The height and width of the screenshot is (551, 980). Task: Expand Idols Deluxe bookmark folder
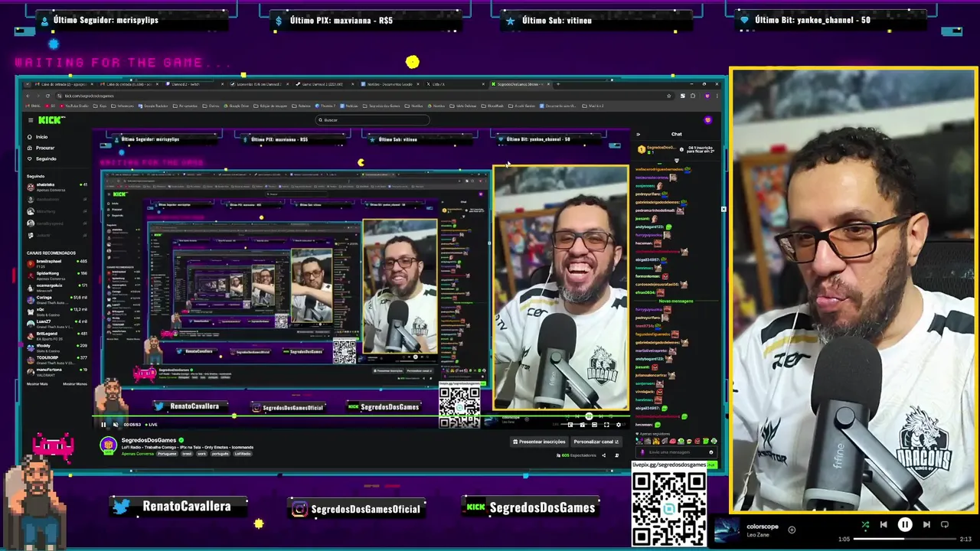pyautogui.click(x=465, y=106)
